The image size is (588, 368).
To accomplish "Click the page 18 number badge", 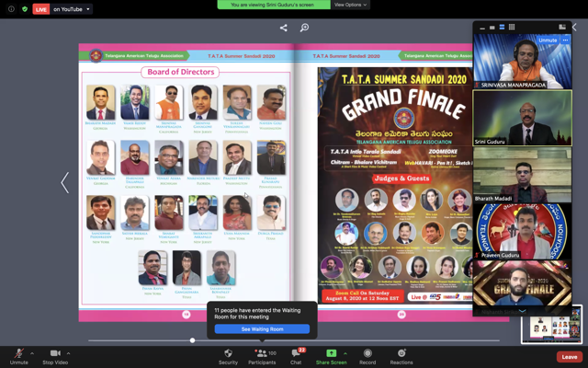I will click(x=187, y=315).
